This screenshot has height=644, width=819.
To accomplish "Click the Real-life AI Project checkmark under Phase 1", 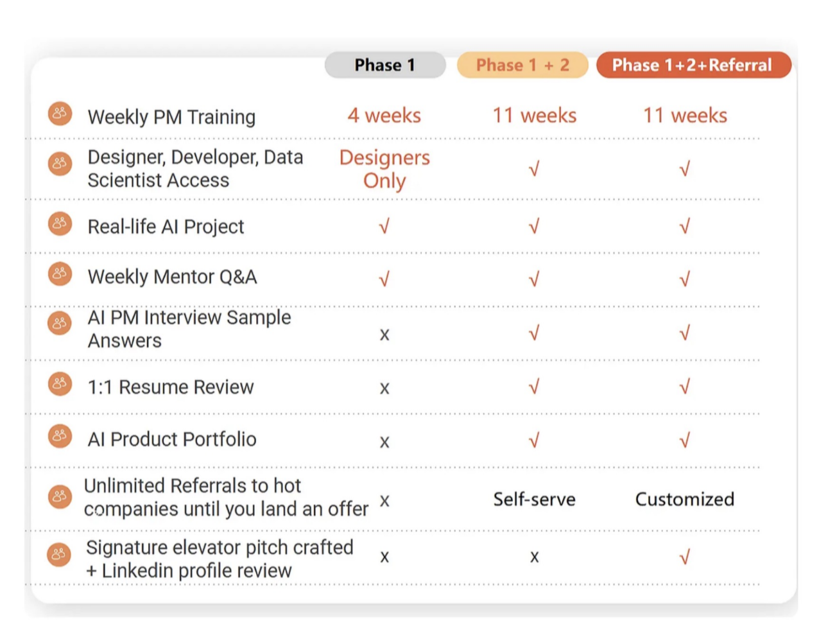I will click(x=384, y=227).
